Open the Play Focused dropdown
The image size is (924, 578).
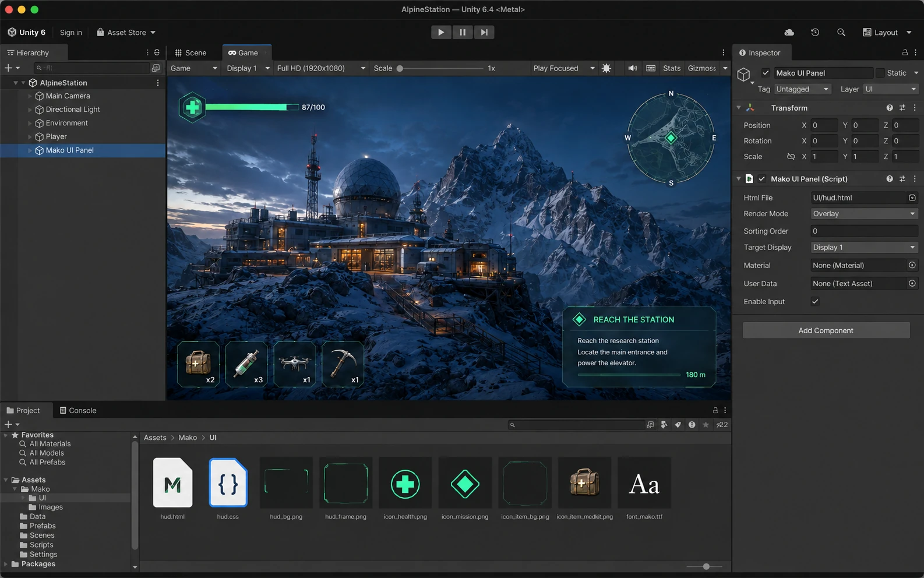click(563, 68)
